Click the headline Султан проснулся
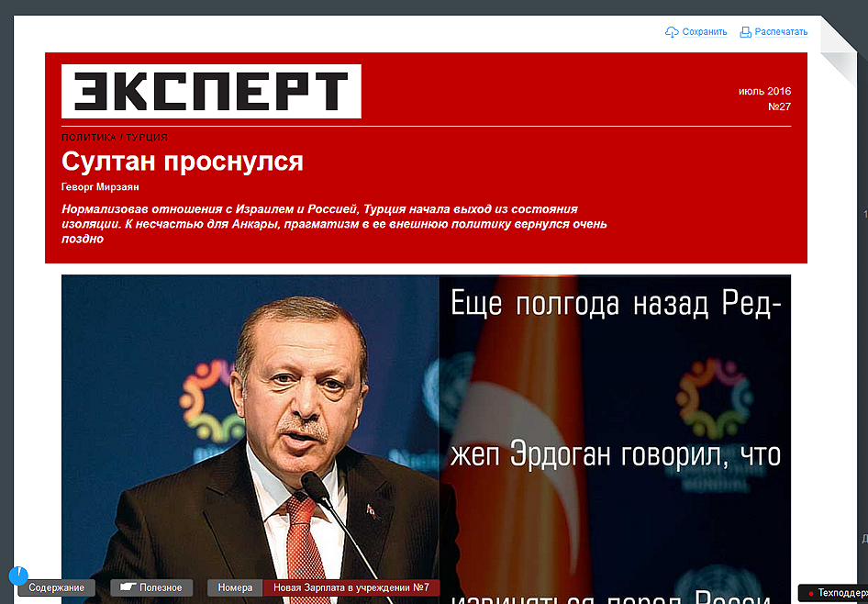Screen dimensions: 868x604 [183, 162]
